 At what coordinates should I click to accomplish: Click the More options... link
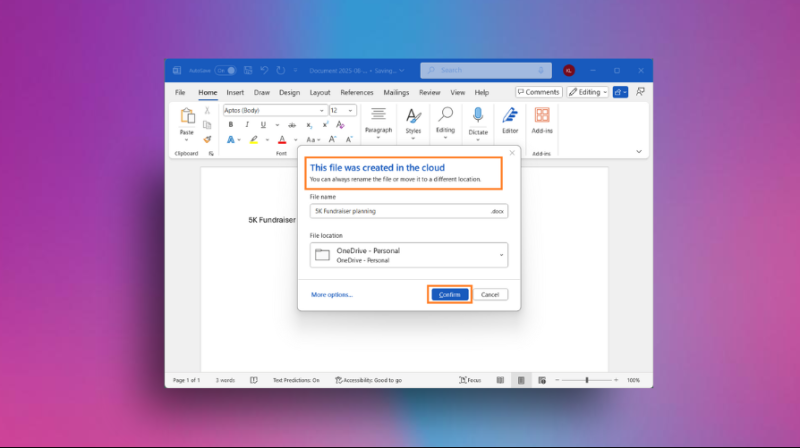(x=332, y=295)
